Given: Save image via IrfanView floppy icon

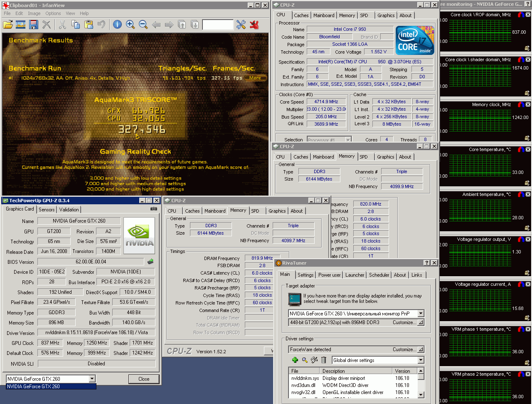Looking at the screenshot, I should (34, 25).
